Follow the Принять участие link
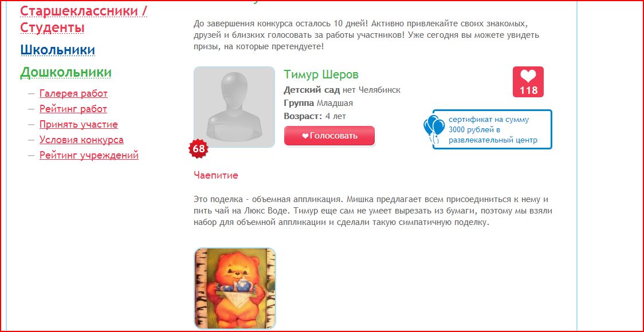Image resolution: width=644 pixels, height=332 pixels. click(78, 124)
